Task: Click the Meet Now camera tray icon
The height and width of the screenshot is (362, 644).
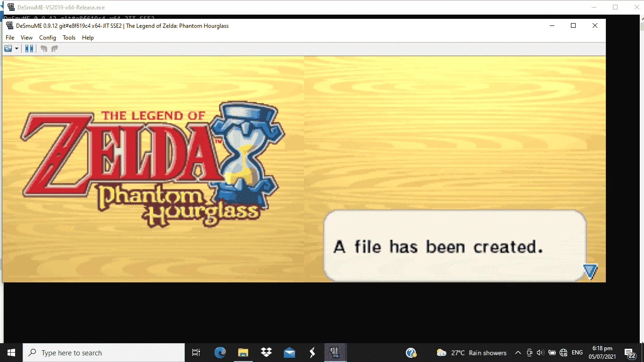Action: click(x=529, y=353)
